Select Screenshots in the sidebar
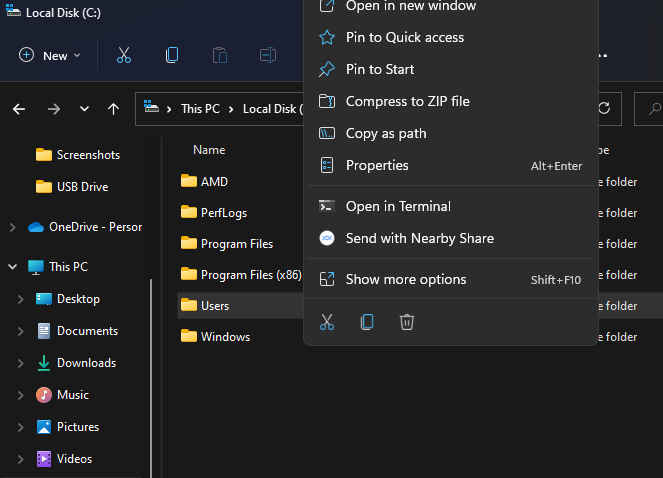This screenshot has width=663, height=478. click(x=78, y=155)
